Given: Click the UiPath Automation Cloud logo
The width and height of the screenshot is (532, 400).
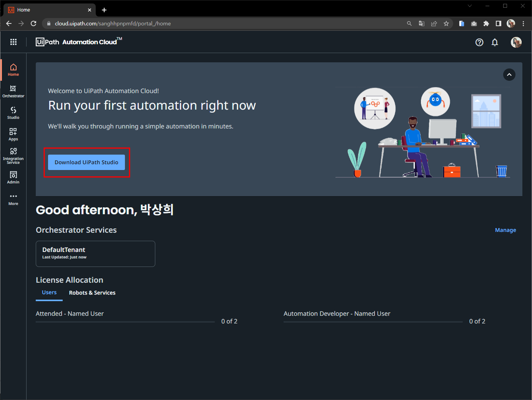Looking at the screenshot, I should 79,42.
